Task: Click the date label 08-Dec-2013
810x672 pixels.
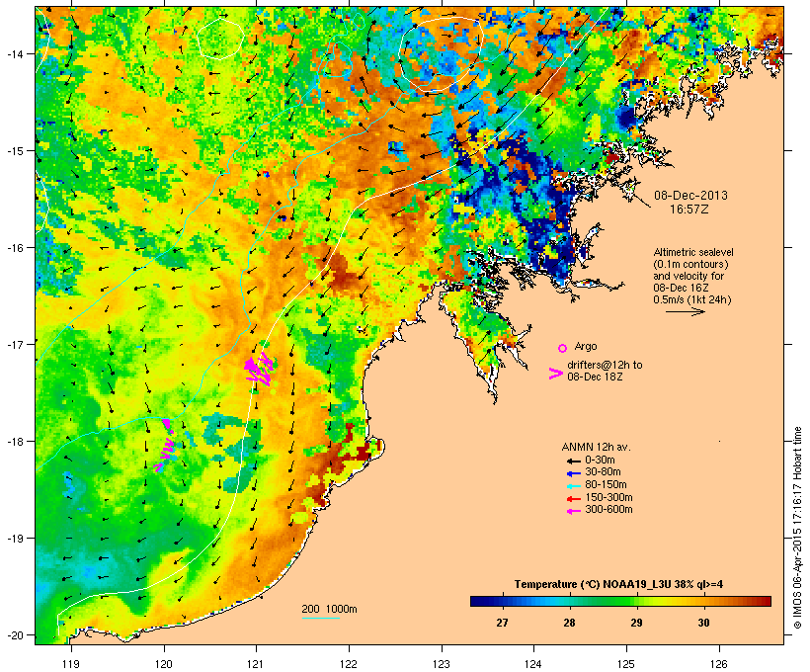Action: 690,196
